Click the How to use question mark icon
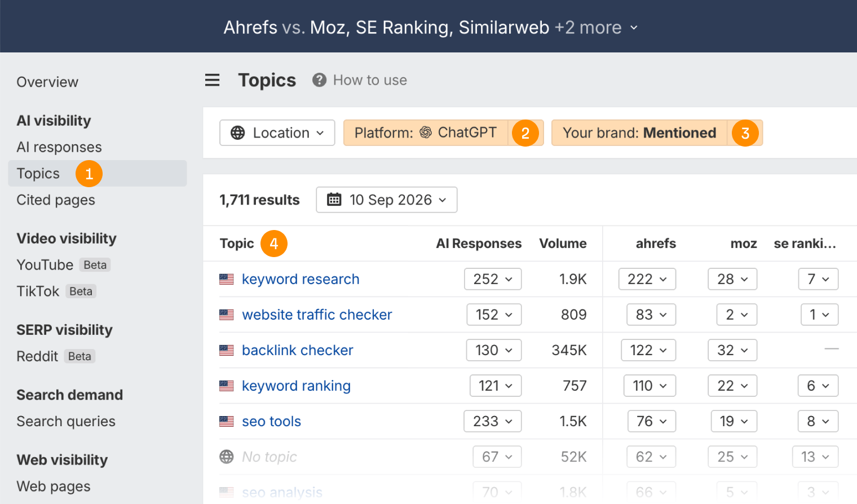 coord(319,80)
